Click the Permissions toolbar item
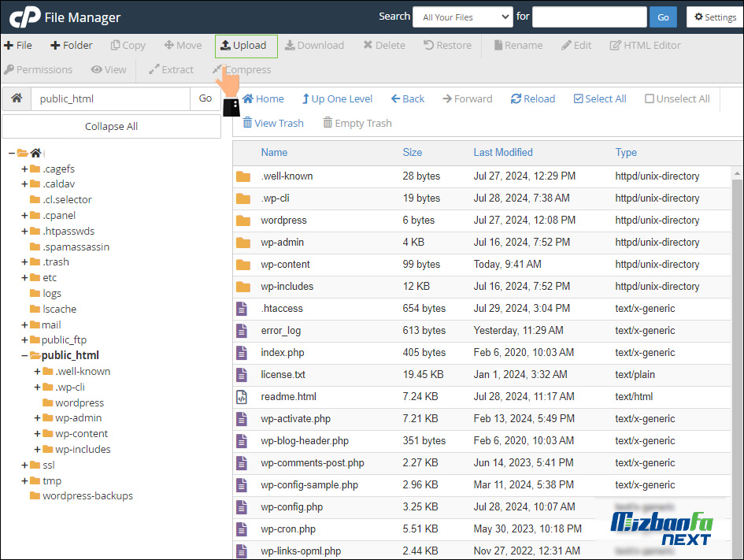The height and width of the screenshot is (560, 744). pyautogui.click(x=38, y=70)
